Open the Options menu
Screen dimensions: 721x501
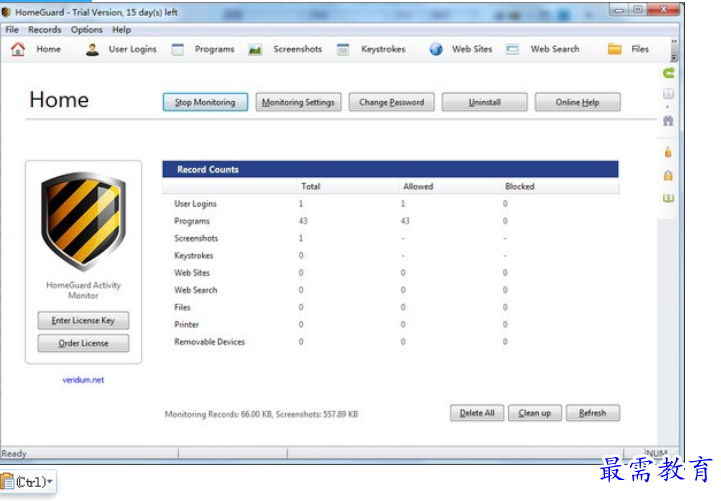coord(86,30)
